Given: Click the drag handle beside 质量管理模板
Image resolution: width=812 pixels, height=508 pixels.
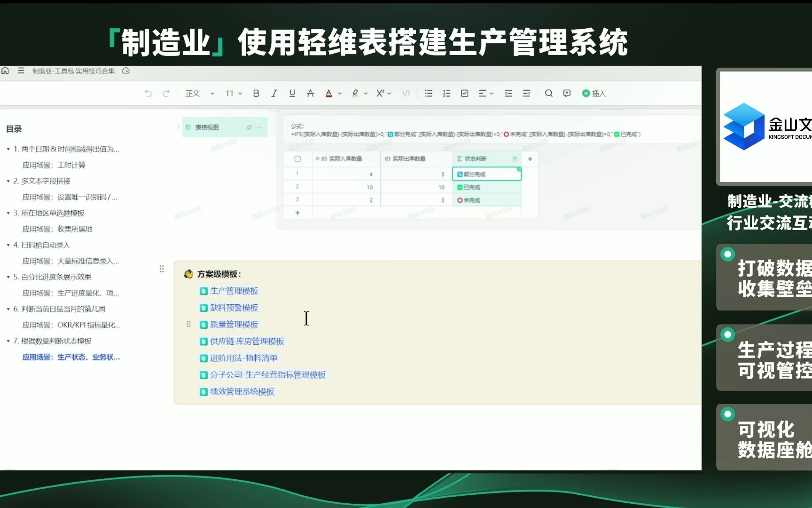Looking at the screenshot, I should point(188,324).
